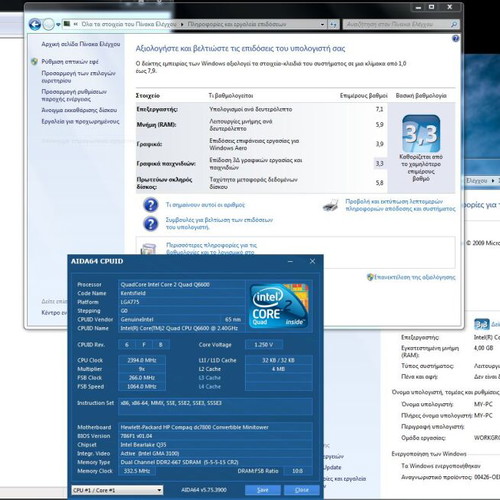
Task: Click the 3,3 base score badge
Action: pos(421,133)
